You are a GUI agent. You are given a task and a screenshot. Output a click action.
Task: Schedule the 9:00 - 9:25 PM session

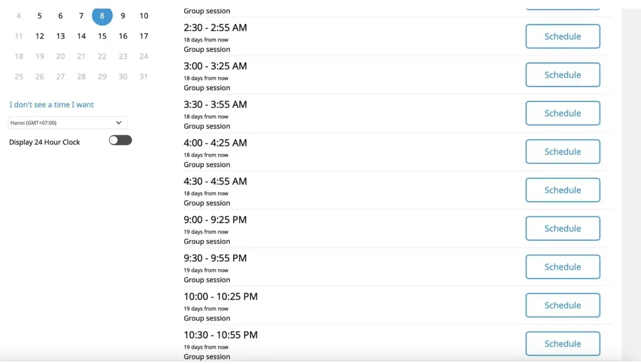pos(562,228)
